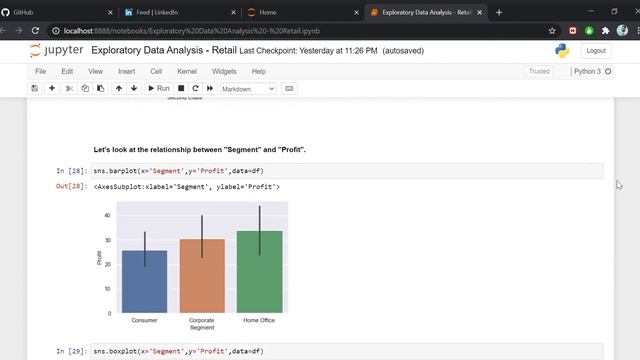The width and height of the screenshot is (640, 360).
Task: Open the Help menu
Action: pos(258,71)
